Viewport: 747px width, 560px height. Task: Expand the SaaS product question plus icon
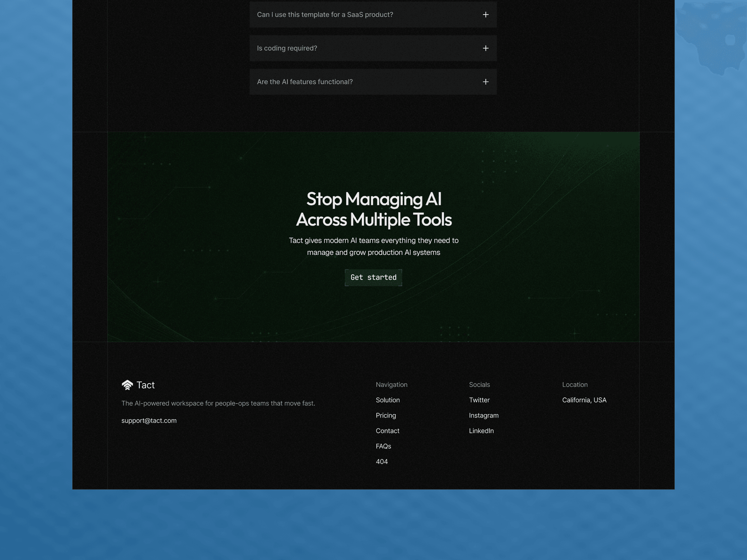click(x=485, y=15)
